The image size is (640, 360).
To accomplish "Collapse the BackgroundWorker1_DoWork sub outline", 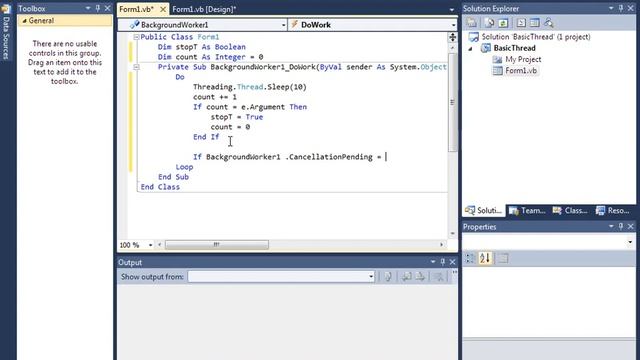I will [136, 67].
